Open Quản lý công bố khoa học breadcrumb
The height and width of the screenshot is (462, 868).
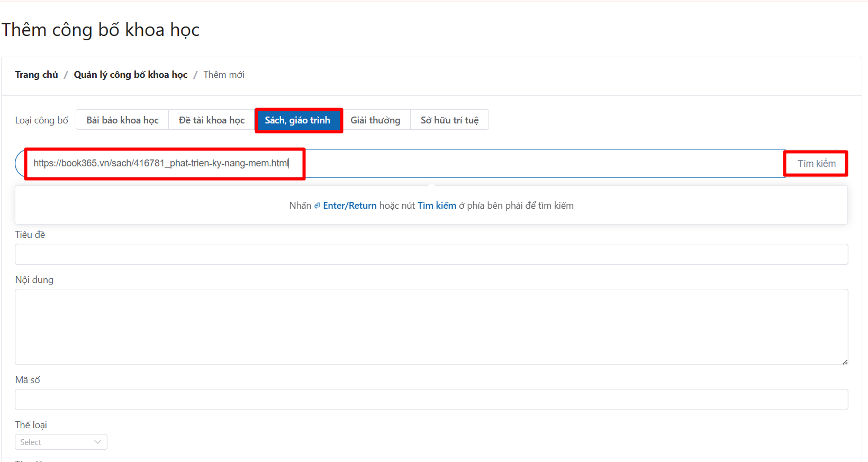point(131,75)
